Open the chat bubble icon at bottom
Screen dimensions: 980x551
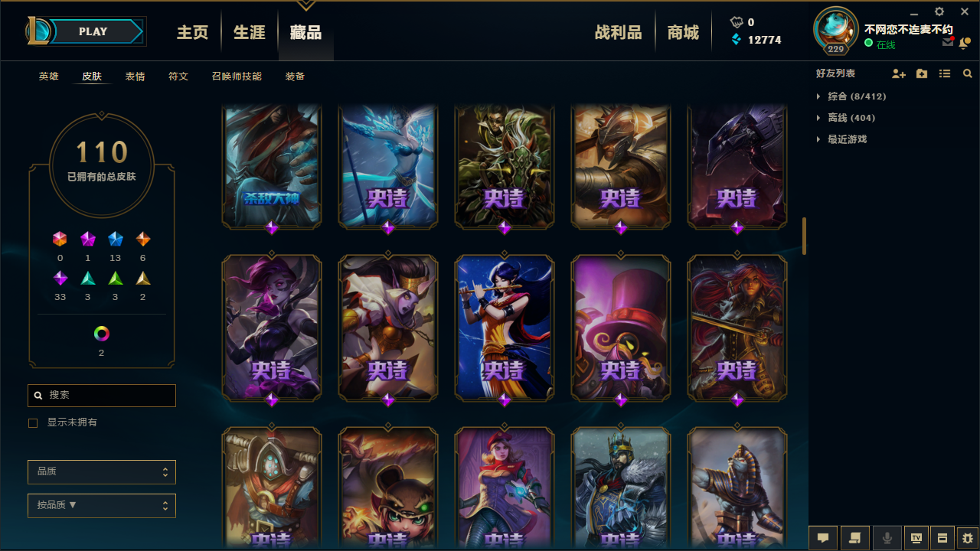pos(823,538)
